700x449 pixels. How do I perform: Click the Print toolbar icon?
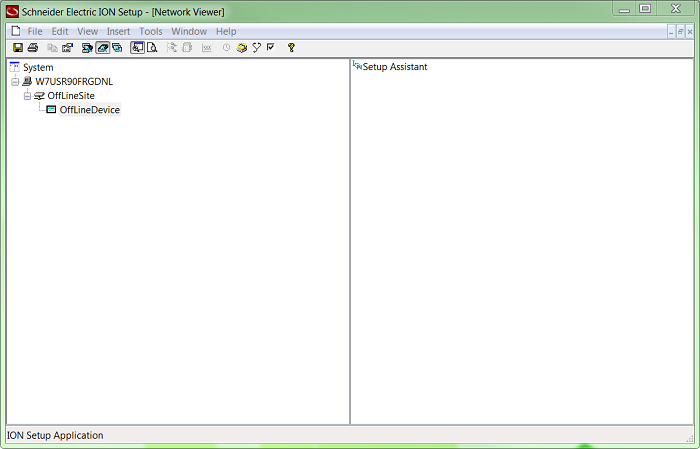pyautogui.click(x=33, y=47)
